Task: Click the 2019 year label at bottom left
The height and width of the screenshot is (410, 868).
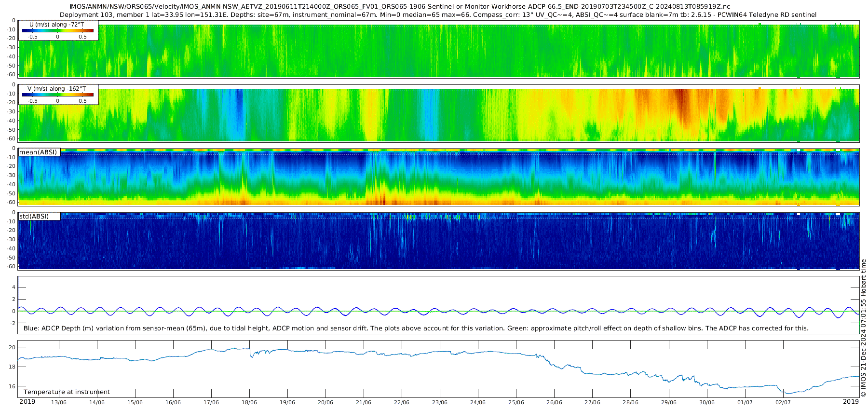Action: click(x=27, y=402)
